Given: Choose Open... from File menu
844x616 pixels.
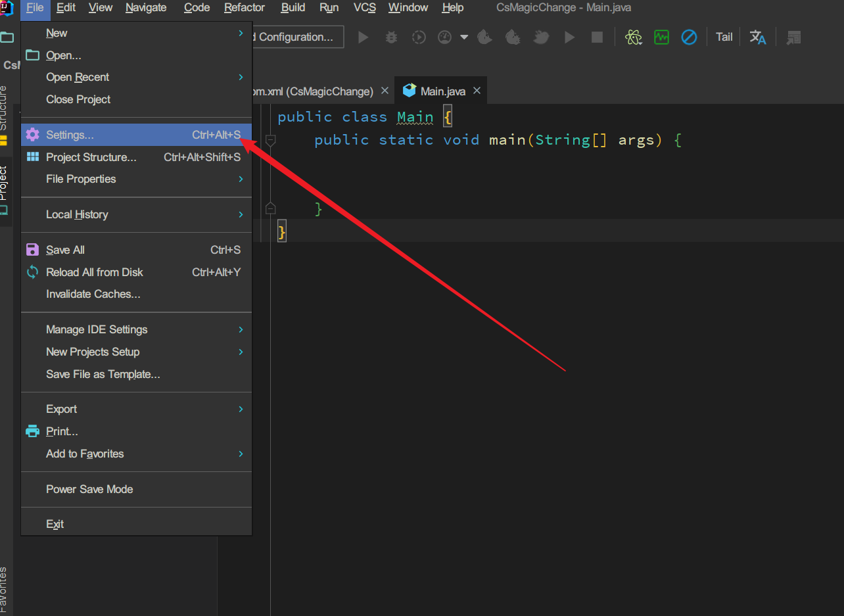Looking at the screenshot, I should coord(136,55).
